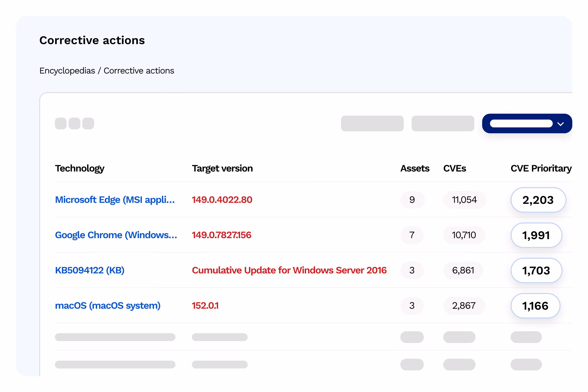This screenshot has height=392, width=588.
Task: Click the chevron arrow in blue dropdown
Action: pos(561,124)
